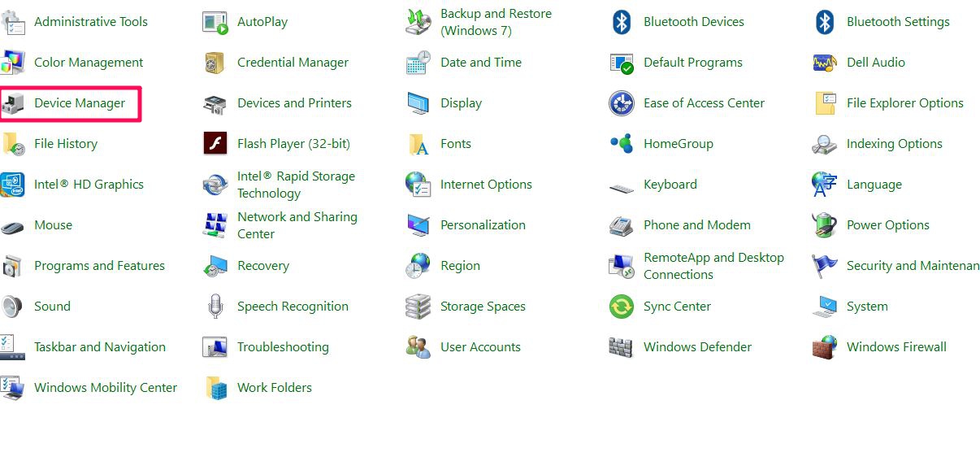Launch Speech Recognition link
980x470 pixels.
pyautogui.click(x=293, y=307)
